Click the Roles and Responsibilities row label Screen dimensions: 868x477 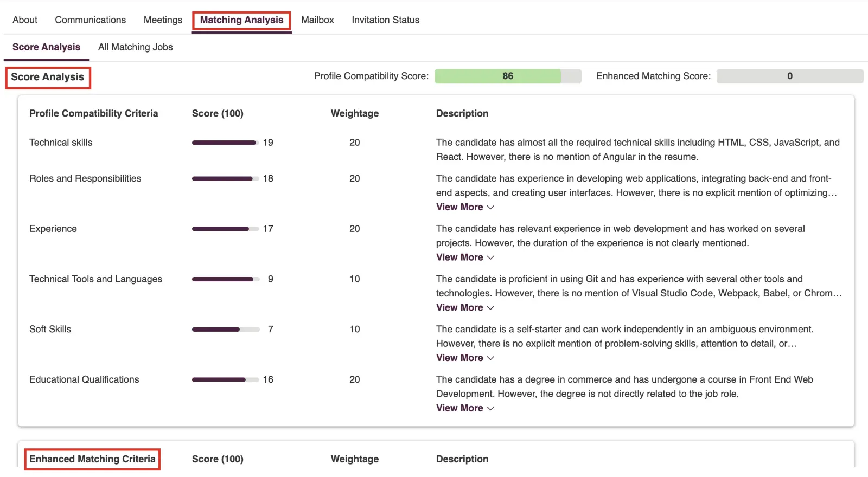[85, 178]
